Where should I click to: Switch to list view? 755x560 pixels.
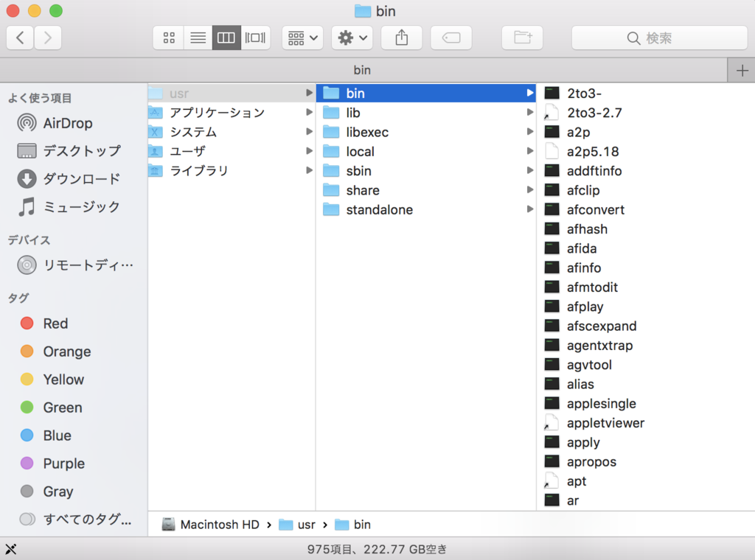[x=198, y=38]
